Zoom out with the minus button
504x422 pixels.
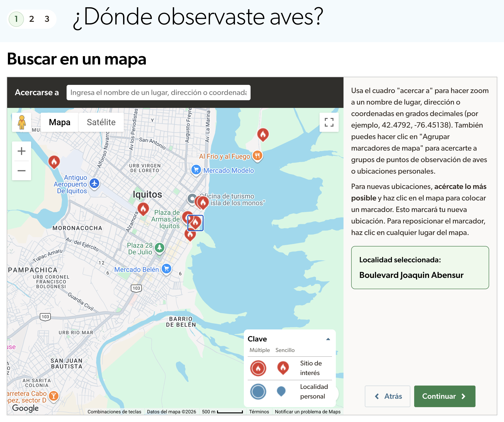(x=22, y=171)
